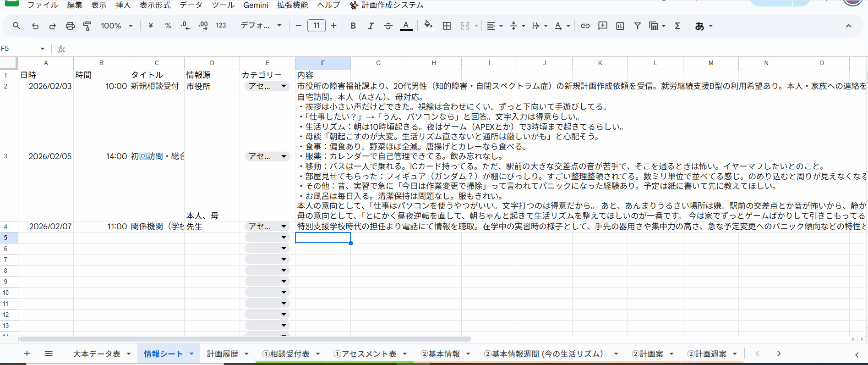The width and height of the screenshot is (868, 365).
Task: Open the filter views dropdown
Action: 657,26
